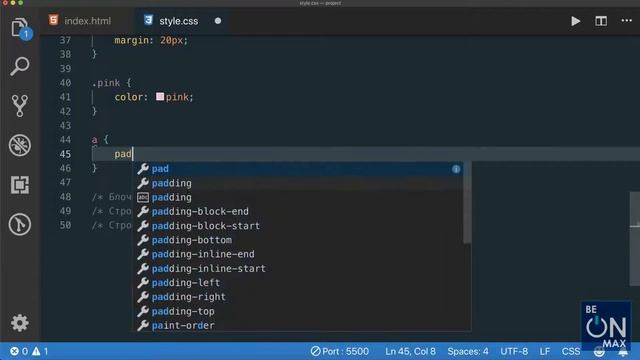
Task: Click the suggestion list scrollbar
Action: 467,202
